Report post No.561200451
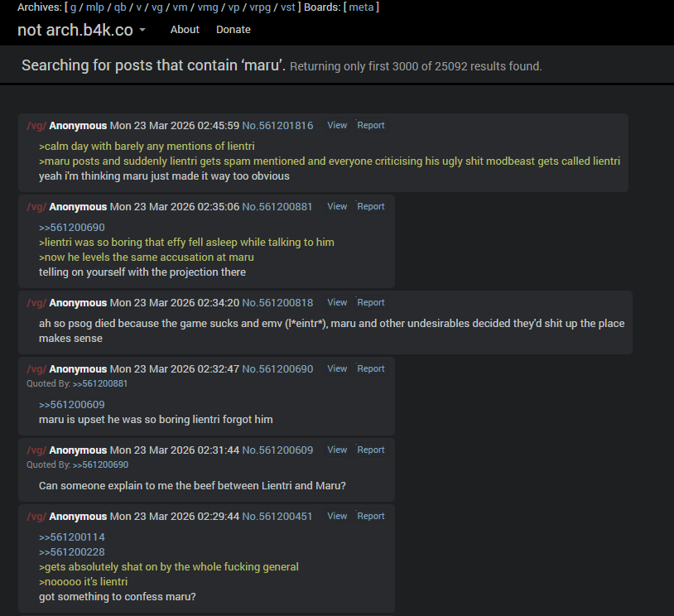This screenshot has height=616, width=674. (370, 516)
